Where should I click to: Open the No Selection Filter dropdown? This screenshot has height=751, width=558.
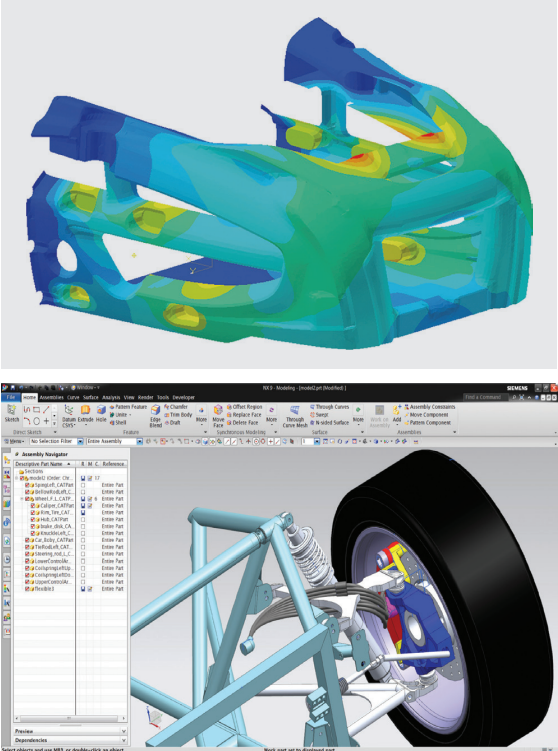[x=57, y=441]
